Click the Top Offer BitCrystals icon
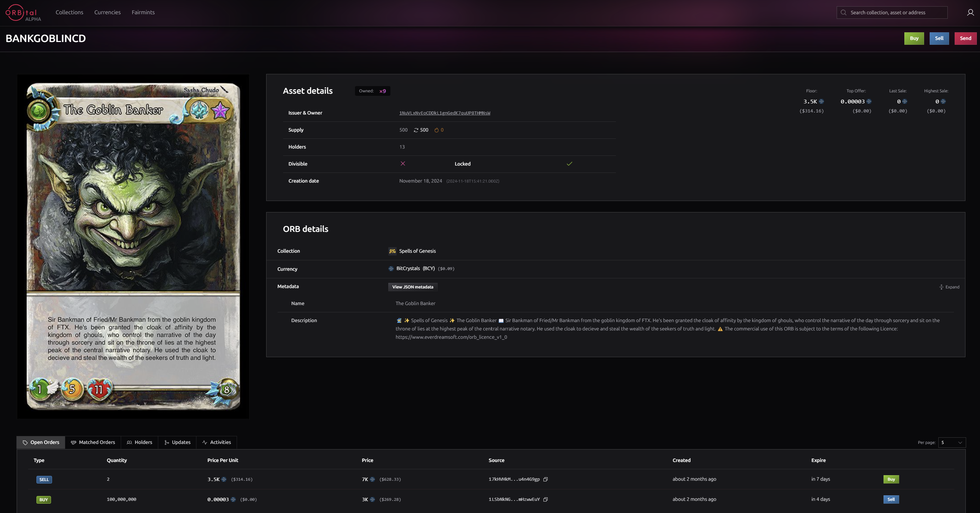Viewport: 980px width, 513px height. click(x=869, y=102)
